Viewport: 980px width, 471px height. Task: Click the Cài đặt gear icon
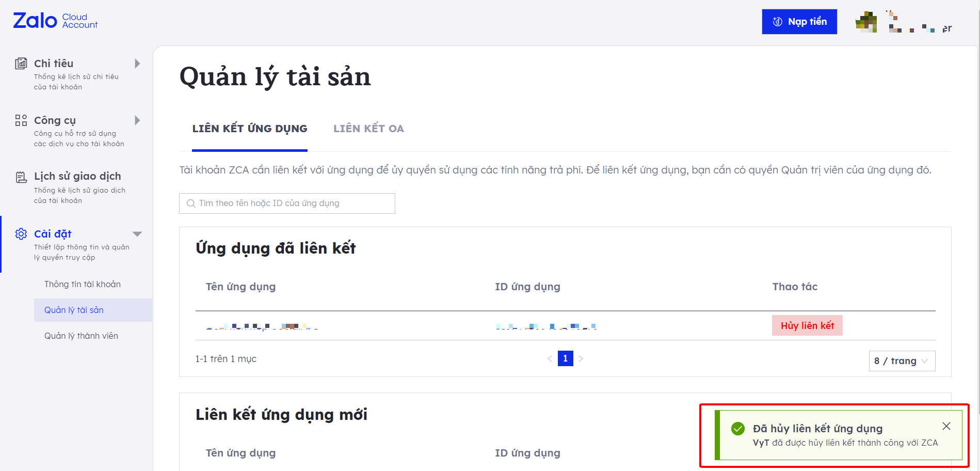(x=21, y=234)
